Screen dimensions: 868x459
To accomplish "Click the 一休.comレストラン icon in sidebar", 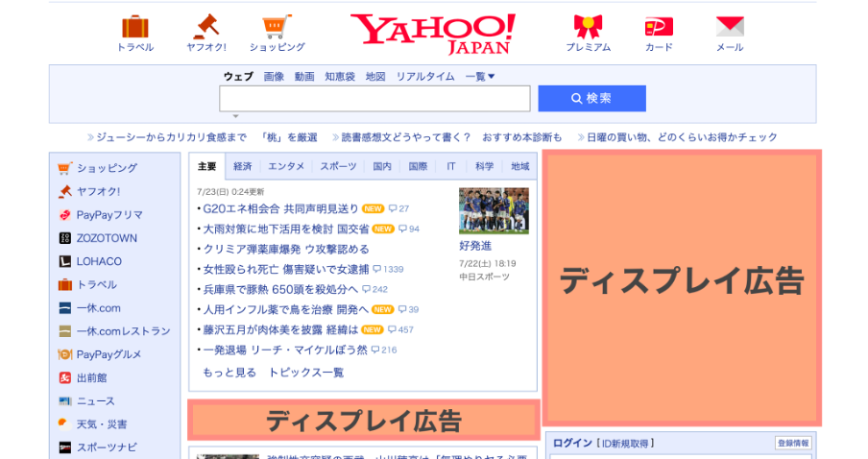I will pyautogui.click(x=64, y=331).
